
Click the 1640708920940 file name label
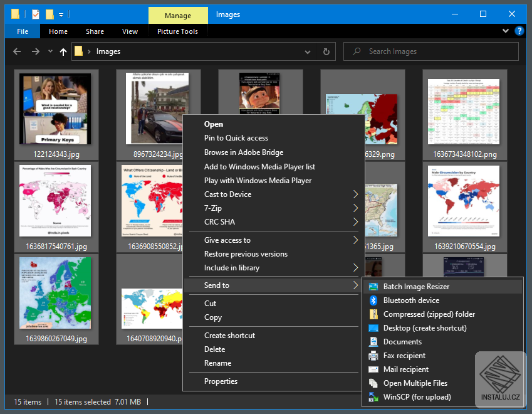click(x=154, y=339)
